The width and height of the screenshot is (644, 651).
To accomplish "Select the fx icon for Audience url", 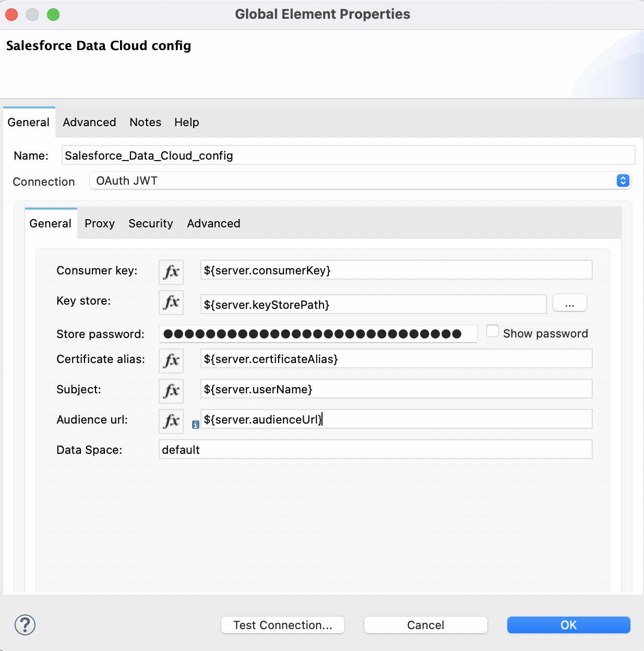I will (x=171, y=421).
